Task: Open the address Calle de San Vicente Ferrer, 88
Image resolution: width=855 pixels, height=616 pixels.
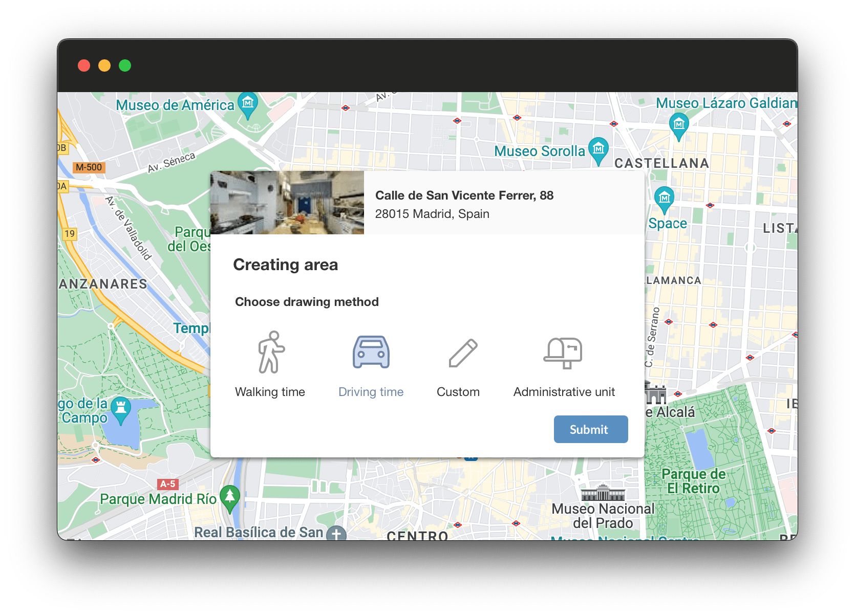Action: coord(464,195)
